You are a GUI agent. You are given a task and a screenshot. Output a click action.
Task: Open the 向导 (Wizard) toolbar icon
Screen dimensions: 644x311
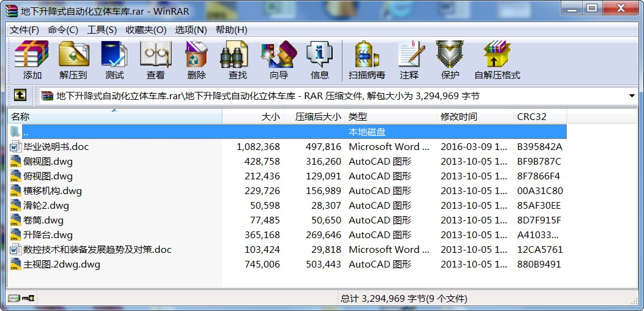pos(279,54)
